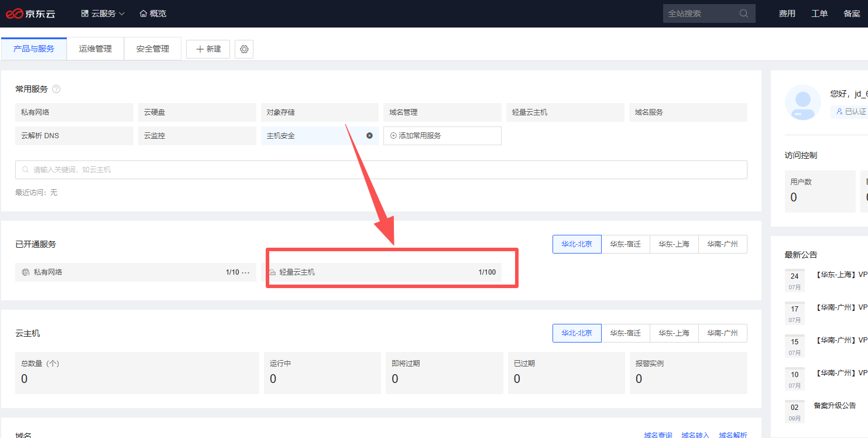Select 华东-上海 in 云主机 section
Viewport: 868px width, 438px height.
pyautogui.click(x=674, y=333)
